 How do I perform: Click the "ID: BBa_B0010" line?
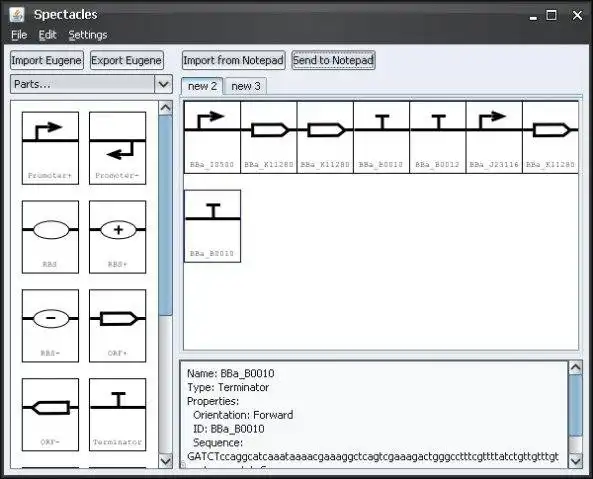(x=229, y=429)
